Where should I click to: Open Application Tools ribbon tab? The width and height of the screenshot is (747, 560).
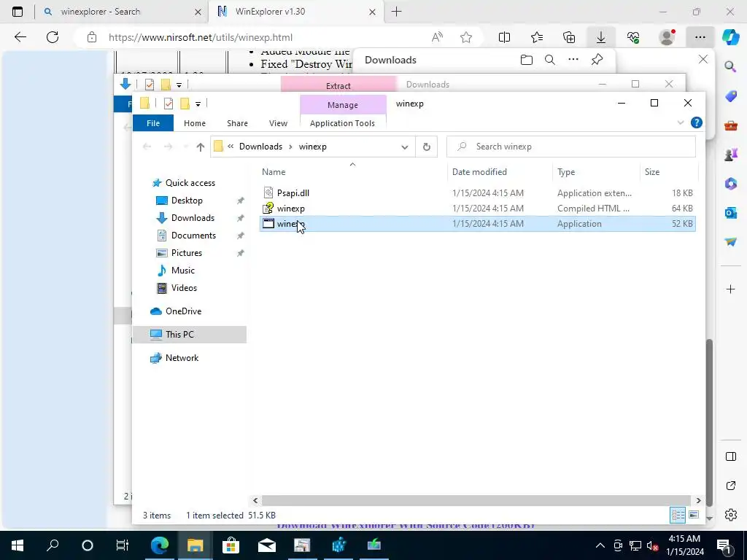(342, 123)
